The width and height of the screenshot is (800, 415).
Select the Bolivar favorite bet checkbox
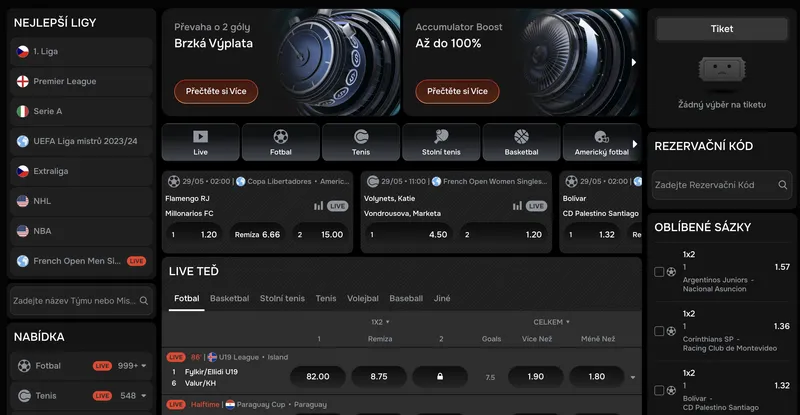point(659,390)
